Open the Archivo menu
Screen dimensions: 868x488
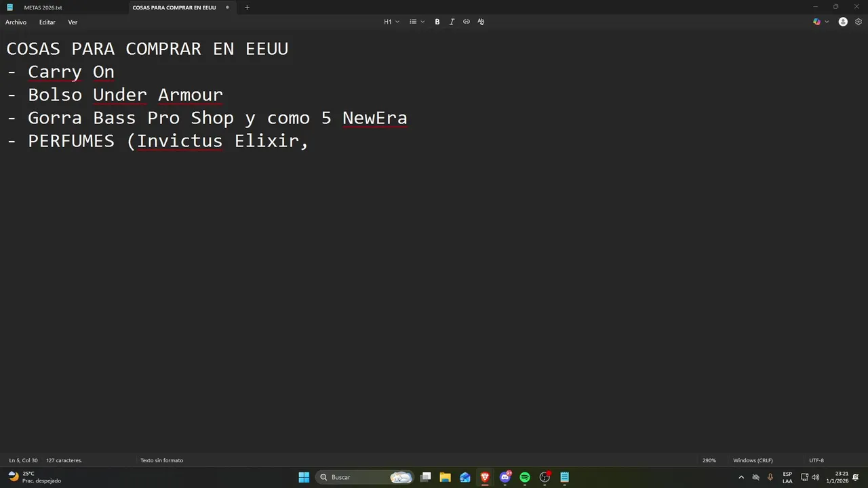pos(16,22)
